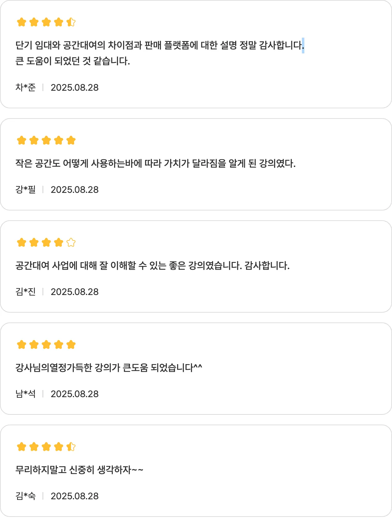Click reviewer name 김*숙
The height and width of the screenshot is (532, 392).
point(26,496)
